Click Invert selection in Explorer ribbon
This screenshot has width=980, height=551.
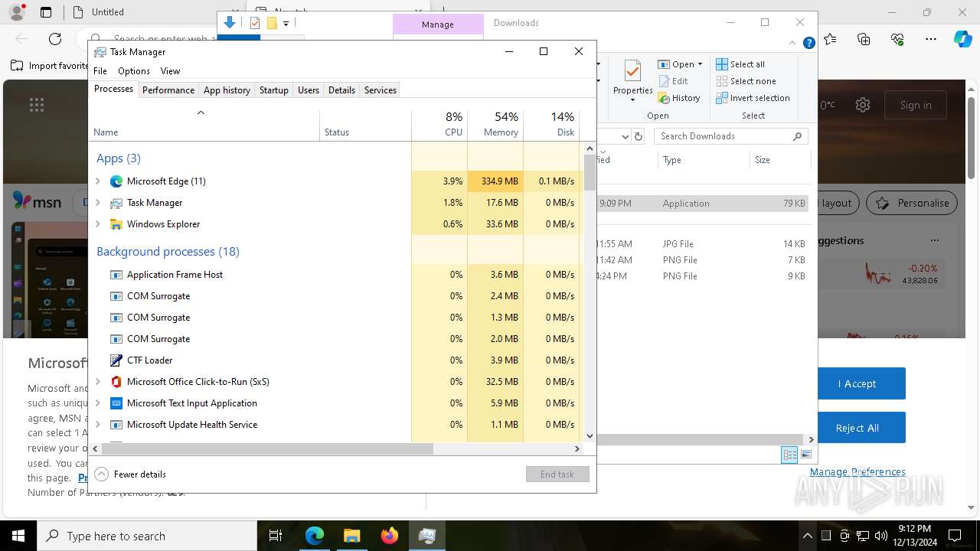tap(753, 98)
